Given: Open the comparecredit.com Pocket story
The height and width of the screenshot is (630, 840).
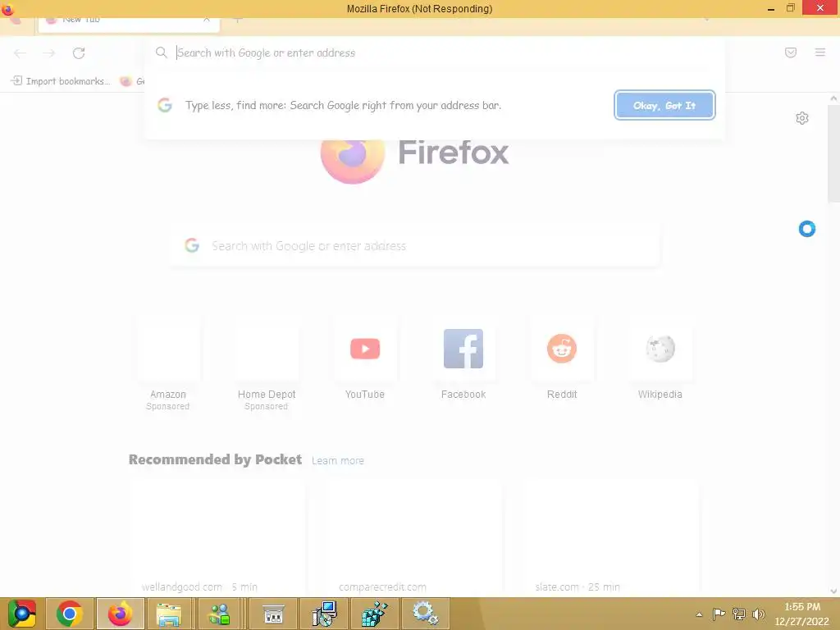Looking at the screenshot, I should pos(413,538).
